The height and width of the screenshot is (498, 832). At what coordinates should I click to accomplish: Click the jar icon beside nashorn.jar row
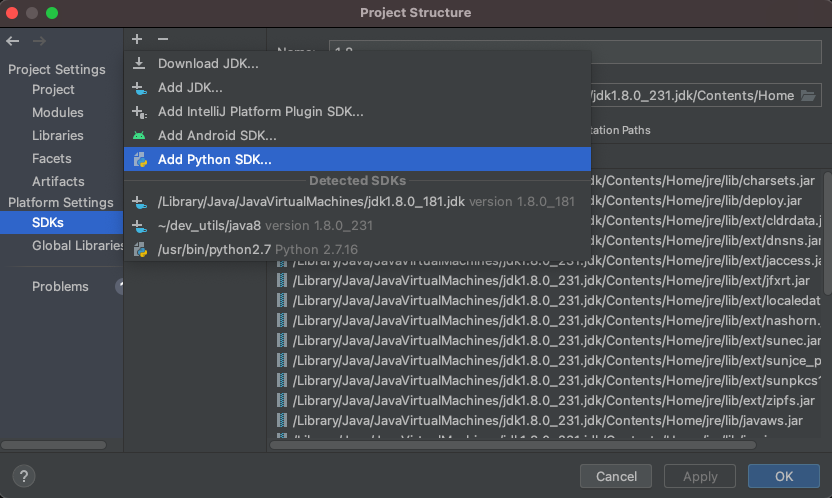282,320
